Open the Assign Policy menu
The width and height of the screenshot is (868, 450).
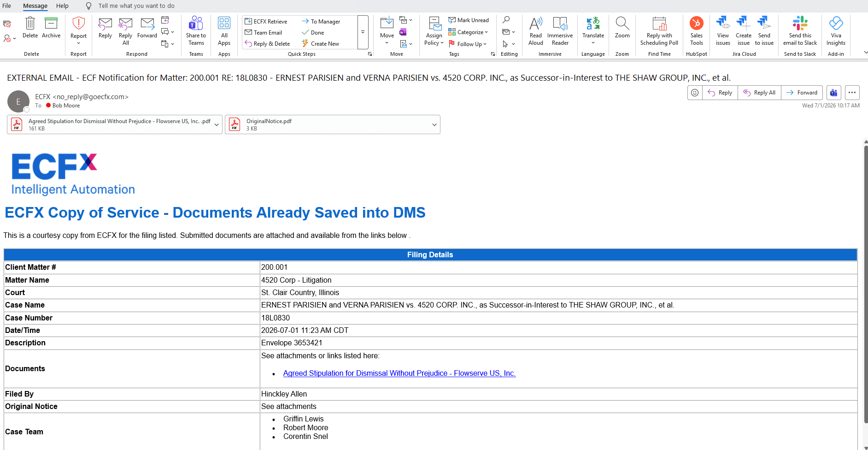pos(434,31)
